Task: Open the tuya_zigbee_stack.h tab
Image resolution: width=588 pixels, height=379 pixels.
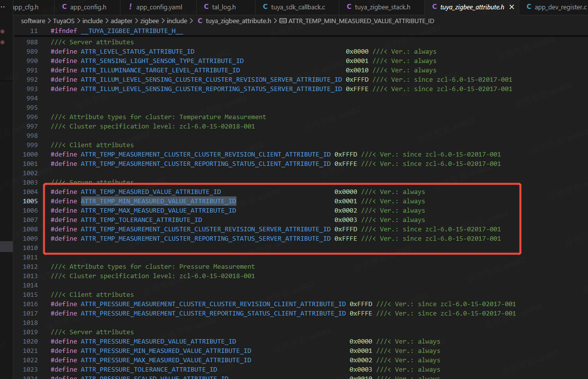Action: tap(382, 7)
